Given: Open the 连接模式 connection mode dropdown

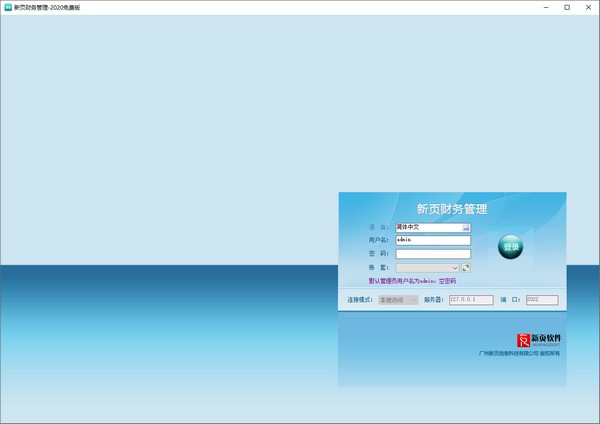Looking at the screenshot, I should [x=398, y=300].
